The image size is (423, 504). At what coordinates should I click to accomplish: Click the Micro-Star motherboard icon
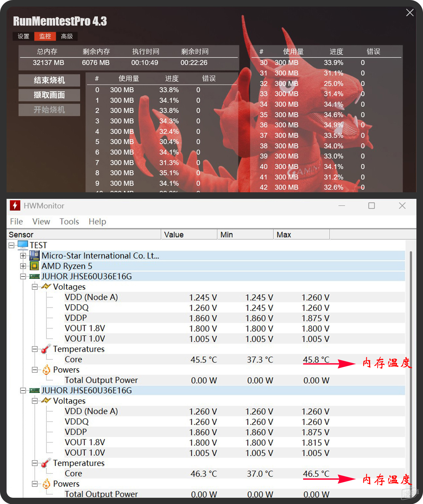pos(34,256)
